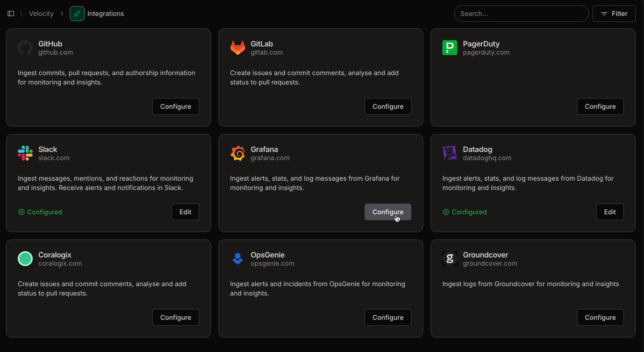Viewport: 644px width, 352px height.
Task: Select the Grafana flame icon
Action: (237, 153)
